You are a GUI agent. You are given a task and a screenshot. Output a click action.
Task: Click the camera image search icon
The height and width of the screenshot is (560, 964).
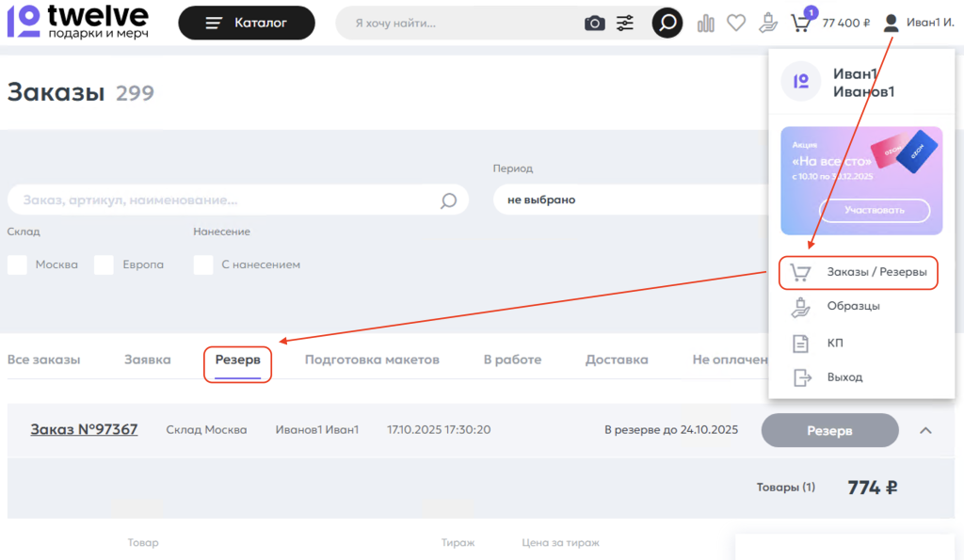595,23
